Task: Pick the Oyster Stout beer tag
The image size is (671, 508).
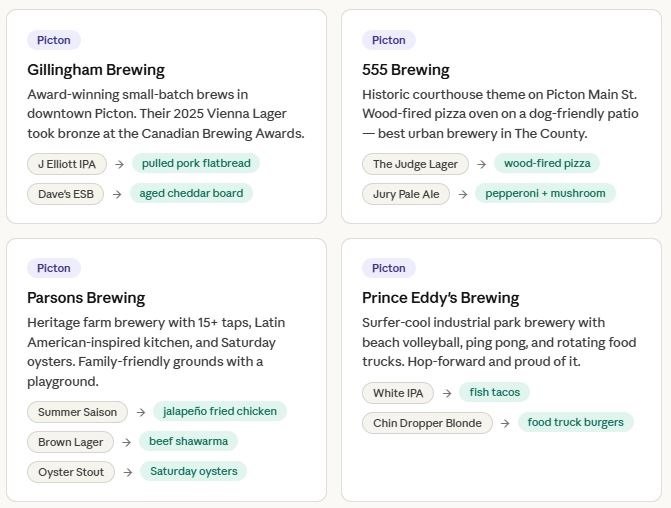Action: pyautogui.click(x=70, y=472)
